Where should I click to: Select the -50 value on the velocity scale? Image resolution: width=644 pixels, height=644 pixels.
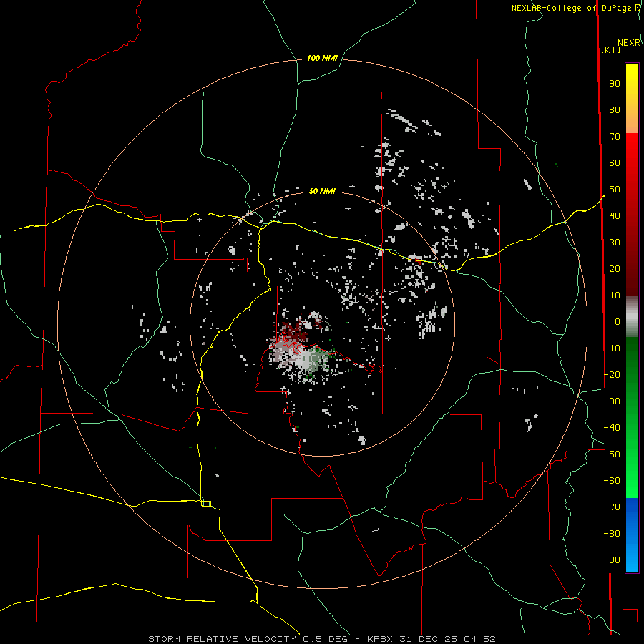coord(612,454)
